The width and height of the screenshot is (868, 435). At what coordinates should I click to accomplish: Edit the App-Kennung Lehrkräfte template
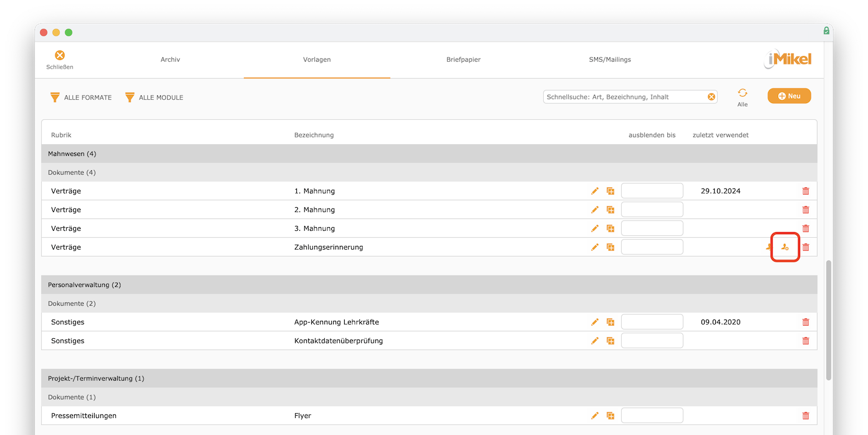pyautogui.click(x=595, y=322)
